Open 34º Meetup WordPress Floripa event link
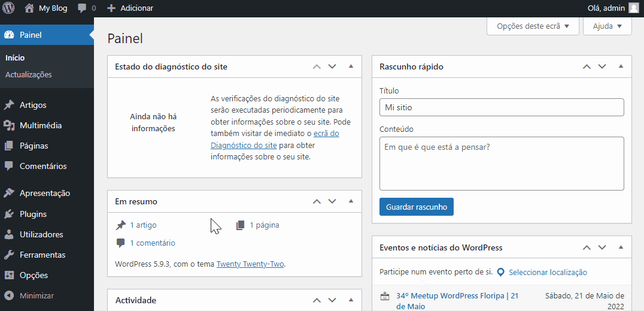 click(457, 301)
